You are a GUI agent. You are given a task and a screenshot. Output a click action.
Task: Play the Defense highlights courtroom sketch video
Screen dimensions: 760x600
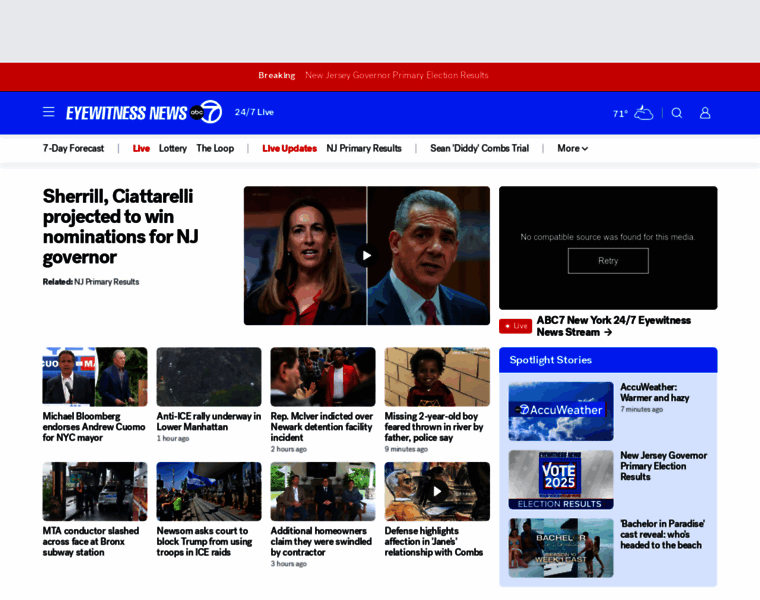tap(437, 491)
